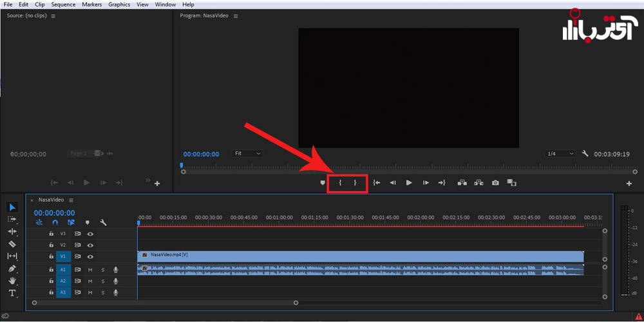Click the Comparison View icon
This screenshot has height=322, width=644.
pos(511,183)
